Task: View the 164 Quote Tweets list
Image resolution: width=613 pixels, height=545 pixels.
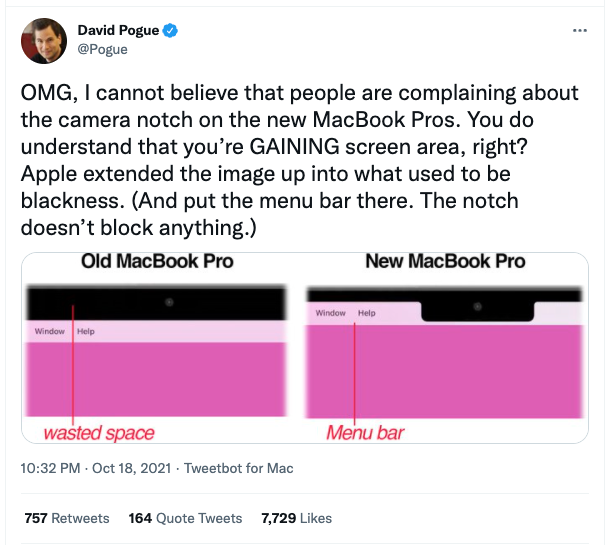Action: (185, 518)
